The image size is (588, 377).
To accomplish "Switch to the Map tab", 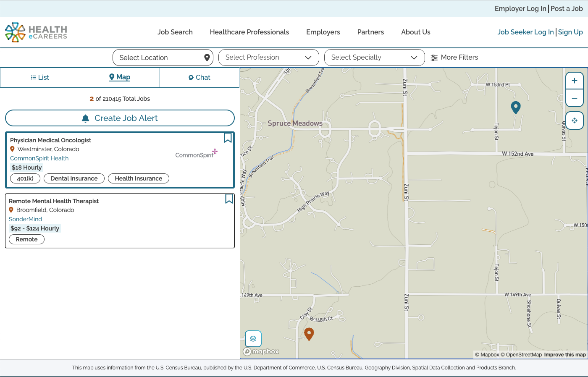I will [x=120, y=78].
